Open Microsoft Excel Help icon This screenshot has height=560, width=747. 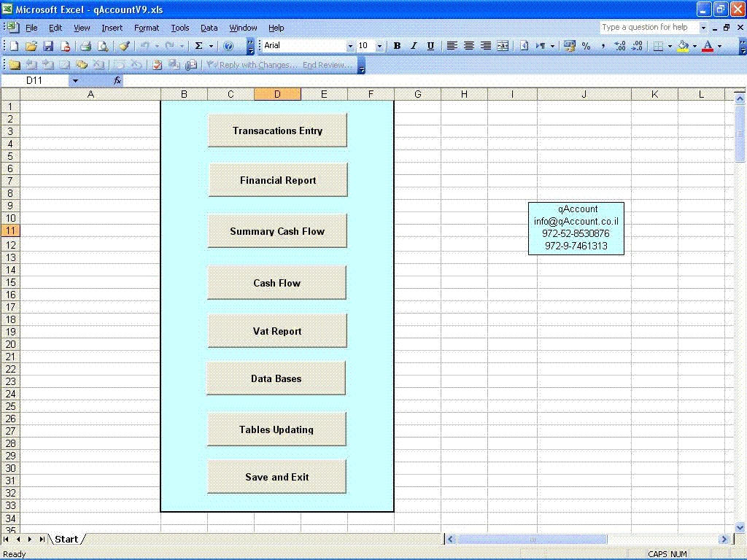pos(228,46)
